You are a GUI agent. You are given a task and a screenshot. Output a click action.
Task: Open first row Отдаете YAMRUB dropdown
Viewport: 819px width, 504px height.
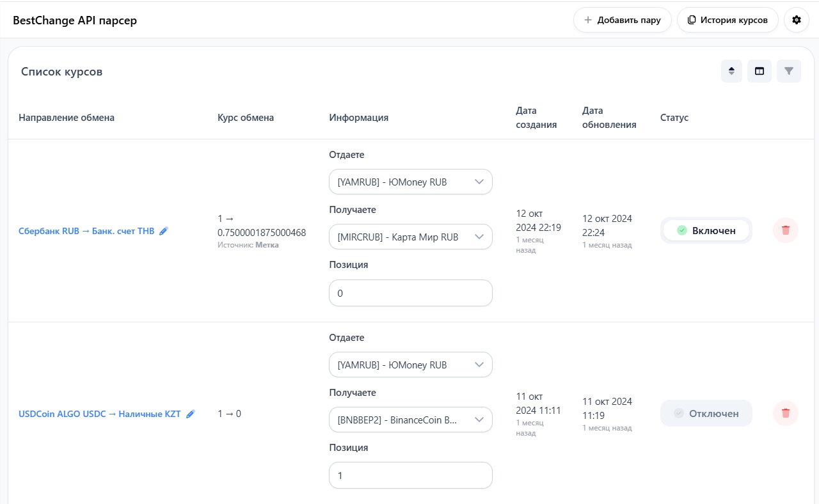tap(410, 182)
